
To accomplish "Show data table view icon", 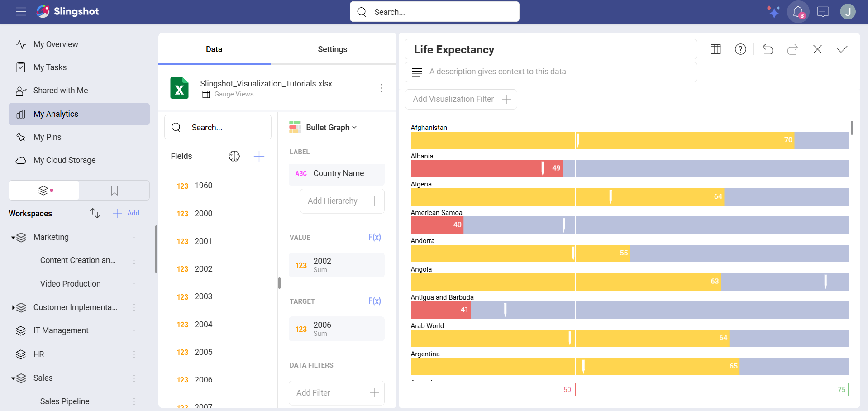I will coord(715,49).
